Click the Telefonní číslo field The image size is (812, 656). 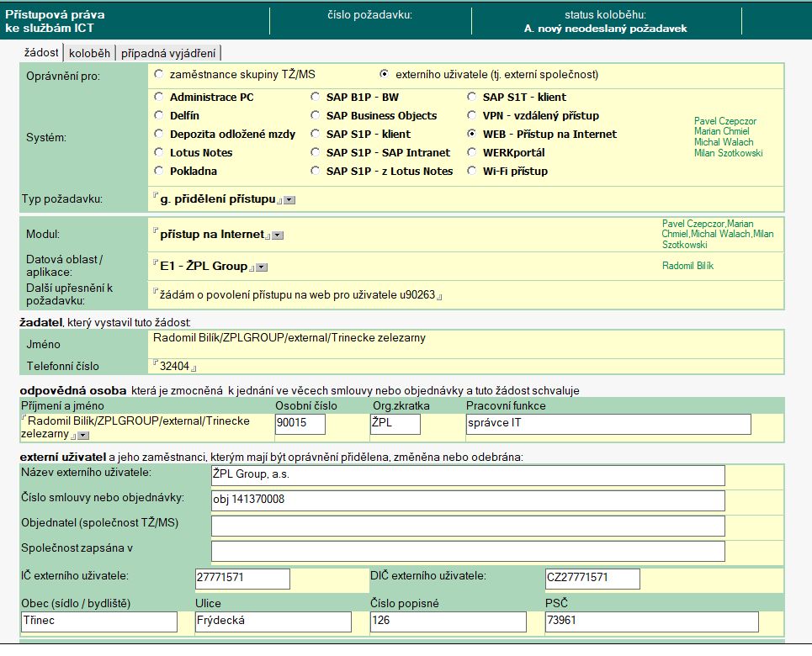click(174, 366)
